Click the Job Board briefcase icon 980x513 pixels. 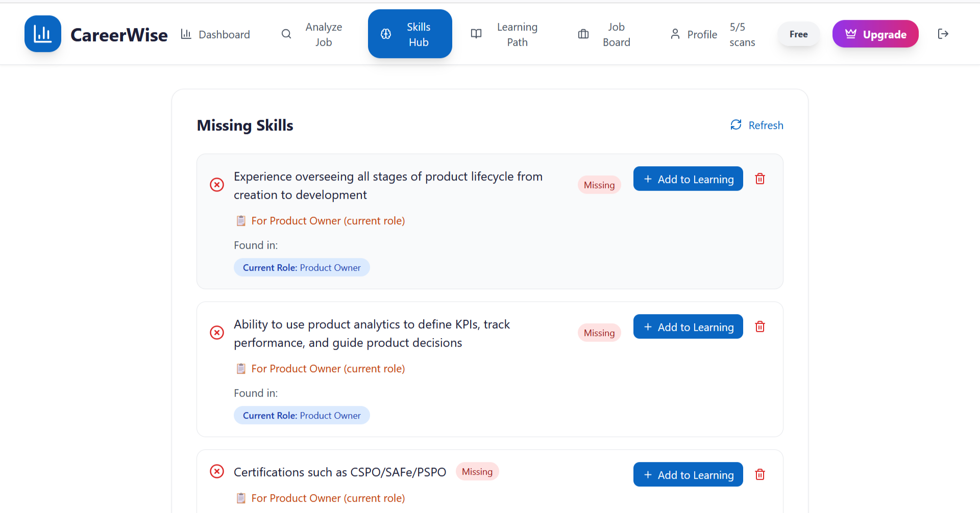pyautogui.click(x=583, y=34)
